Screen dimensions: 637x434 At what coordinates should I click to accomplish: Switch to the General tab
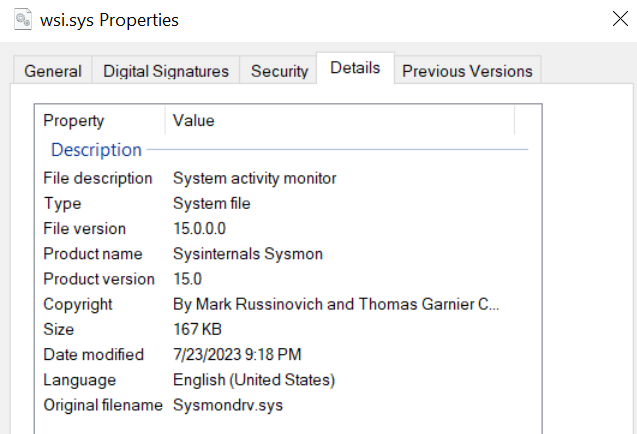pos(53,71)
